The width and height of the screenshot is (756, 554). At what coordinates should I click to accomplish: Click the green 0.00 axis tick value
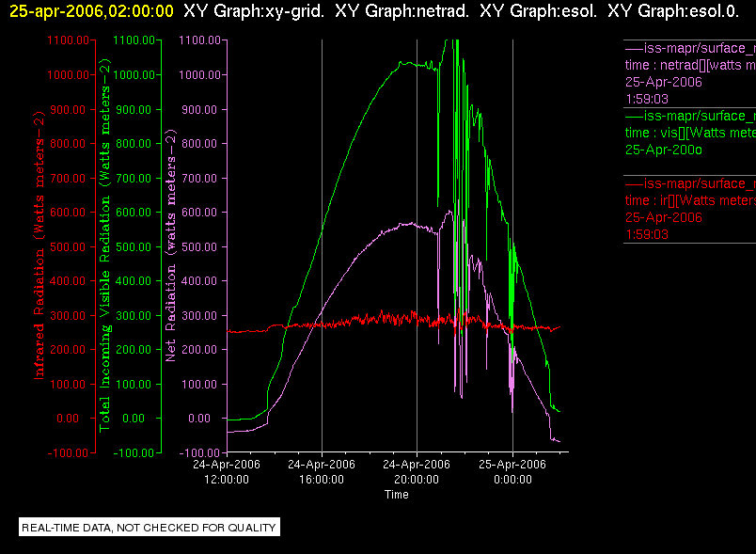pos(134,418)
